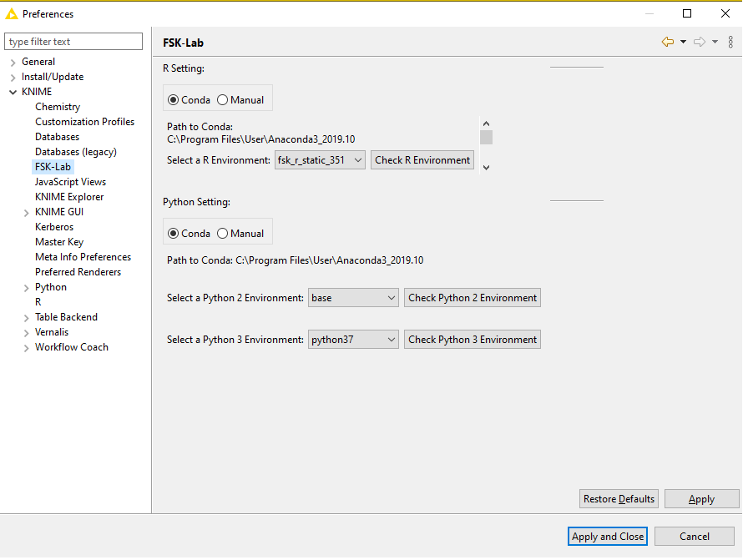This screenshot has width=743, height=560.
Task: Click the yellow back navigation arrow
Action: (x=668, y=43)
